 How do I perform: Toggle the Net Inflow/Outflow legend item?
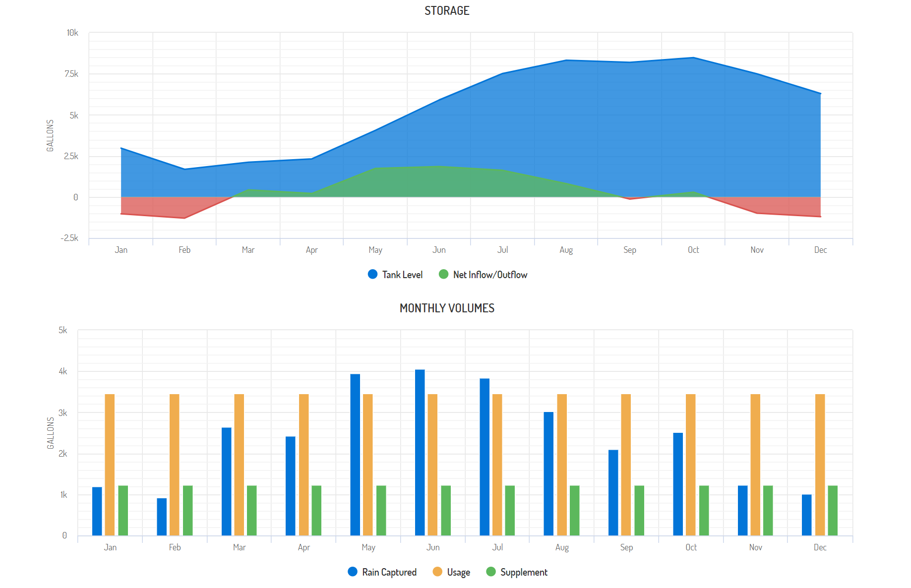tap(489, 275)
